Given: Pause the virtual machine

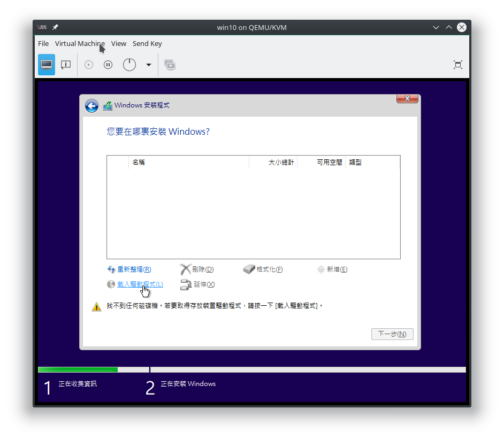Looking at the screenshot, I should (108, 65).
